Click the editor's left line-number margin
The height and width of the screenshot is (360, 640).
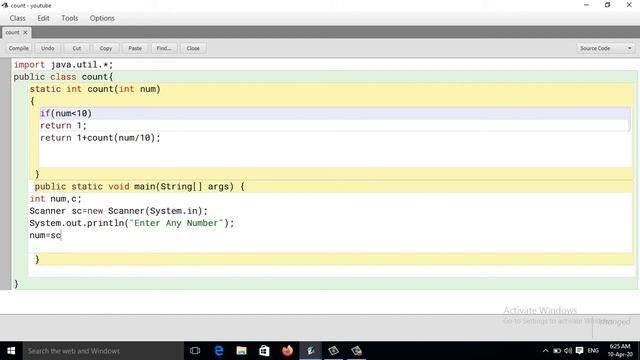click(x=5, y=173)
